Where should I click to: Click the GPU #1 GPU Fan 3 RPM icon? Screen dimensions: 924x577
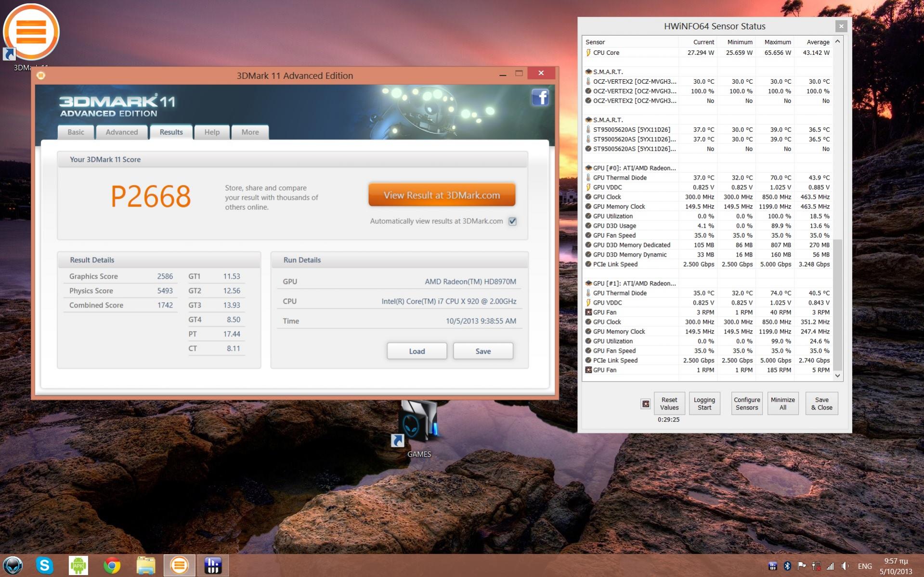[x=588, y=312]
